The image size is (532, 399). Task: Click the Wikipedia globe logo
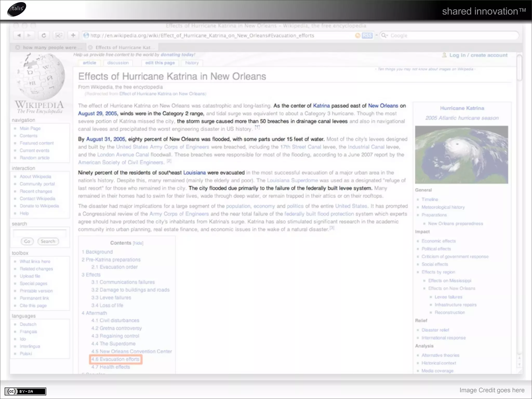tap(40, 77)
